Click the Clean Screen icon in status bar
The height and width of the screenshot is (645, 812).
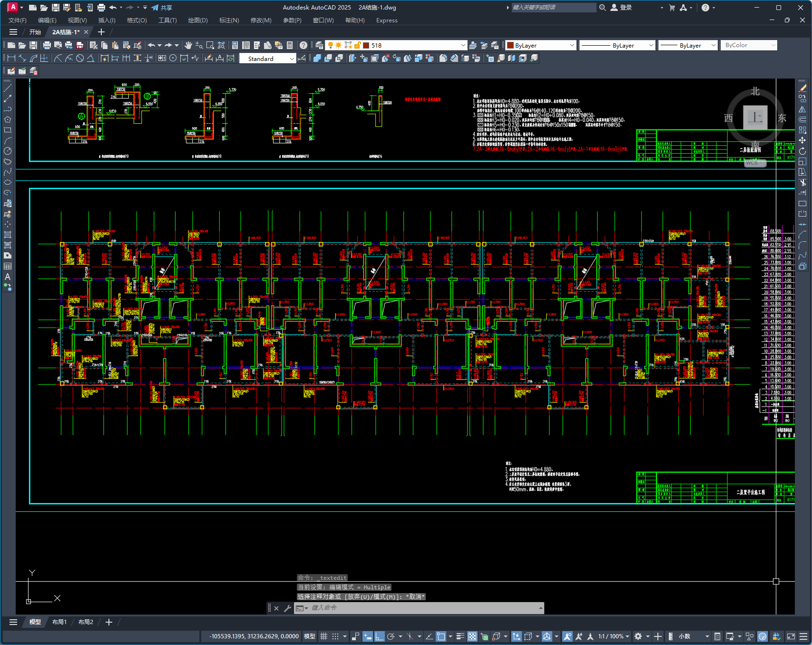pyautogui.click(x=791, y=636)
